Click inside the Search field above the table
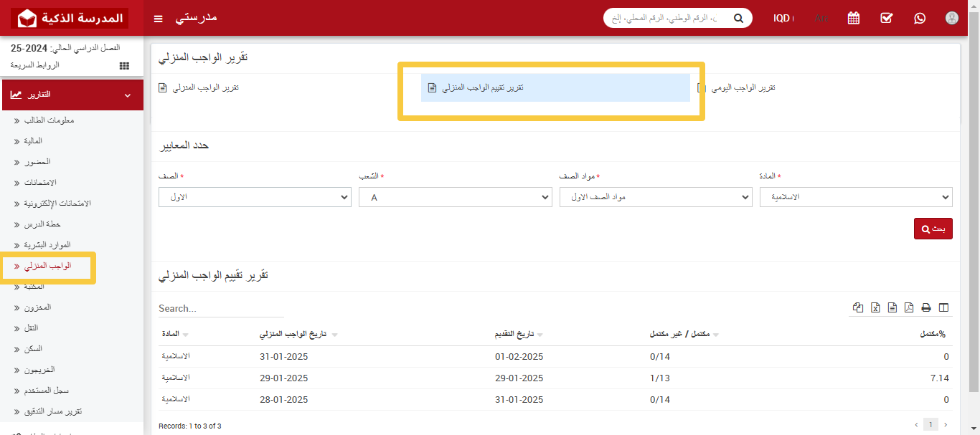This screenshot has height=435, width=980. (x=215, y=309)
